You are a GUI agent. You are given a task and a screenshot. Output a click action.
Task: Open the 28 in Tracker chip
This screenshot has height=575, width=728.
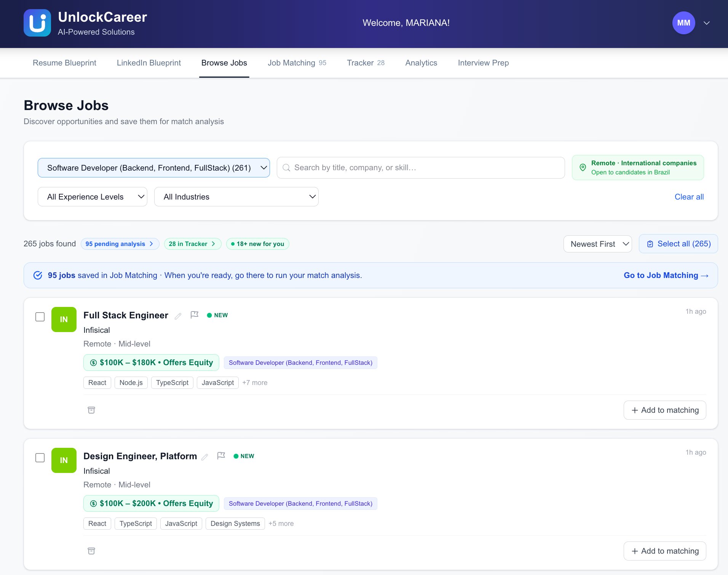tap(193, 244)
